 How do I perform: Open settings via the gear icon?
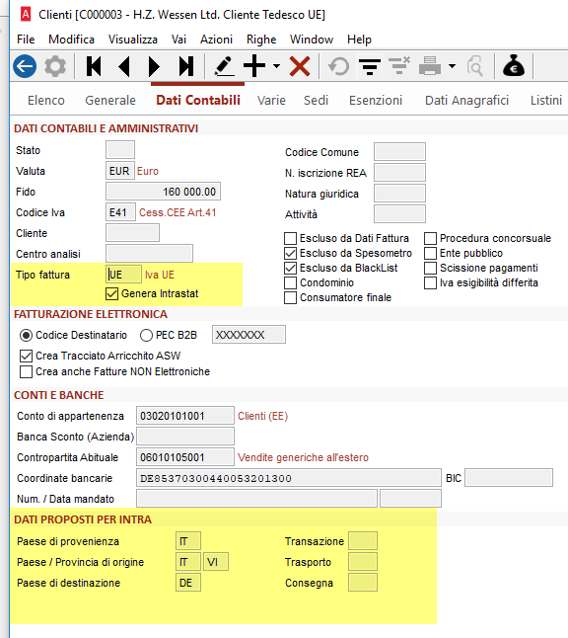pyautogui.click(x=55, y=66)
